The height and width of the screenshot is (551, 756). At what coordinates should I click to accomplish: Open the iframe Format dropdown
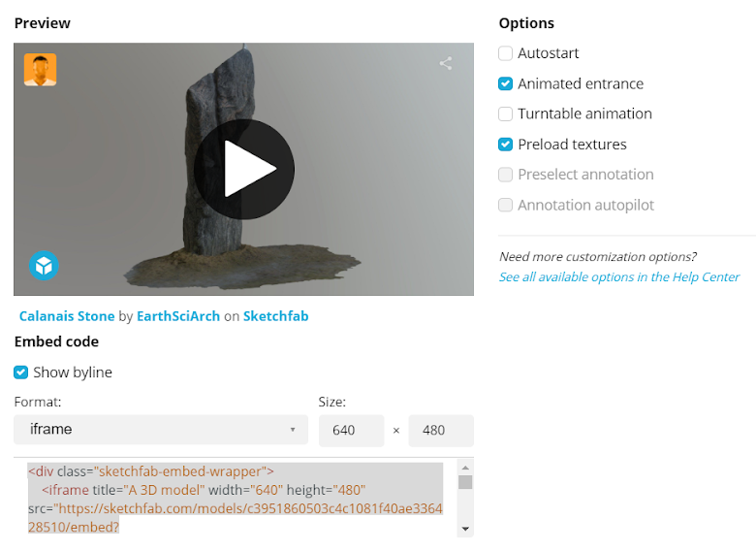pyautogui.click(x=161, y=430)
